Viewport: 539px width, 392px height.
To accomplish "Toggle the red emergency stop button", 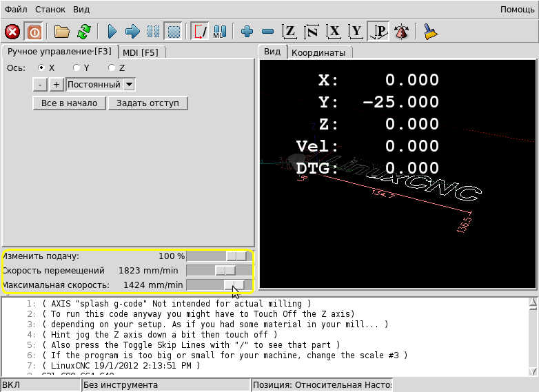I will pyautogui.click(x=12, y=32).
